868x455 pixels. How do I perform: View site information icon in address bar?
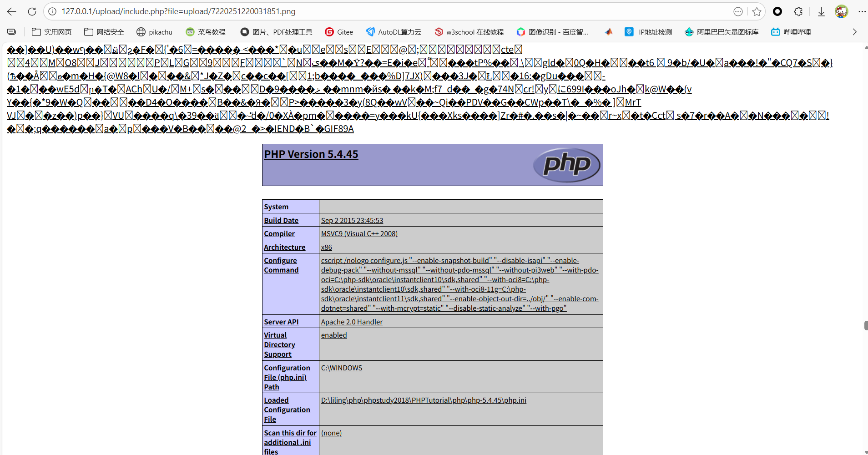coord(53,11)
